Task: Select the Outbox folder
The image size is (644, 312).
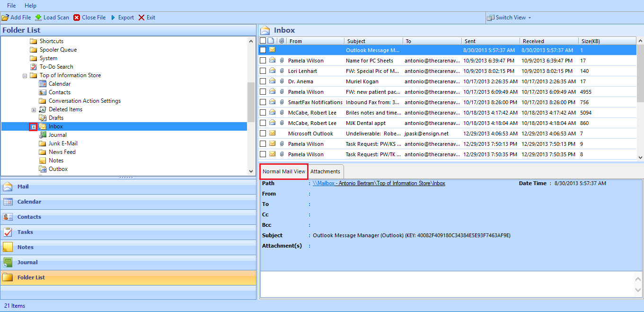Action: pos(58,169)
